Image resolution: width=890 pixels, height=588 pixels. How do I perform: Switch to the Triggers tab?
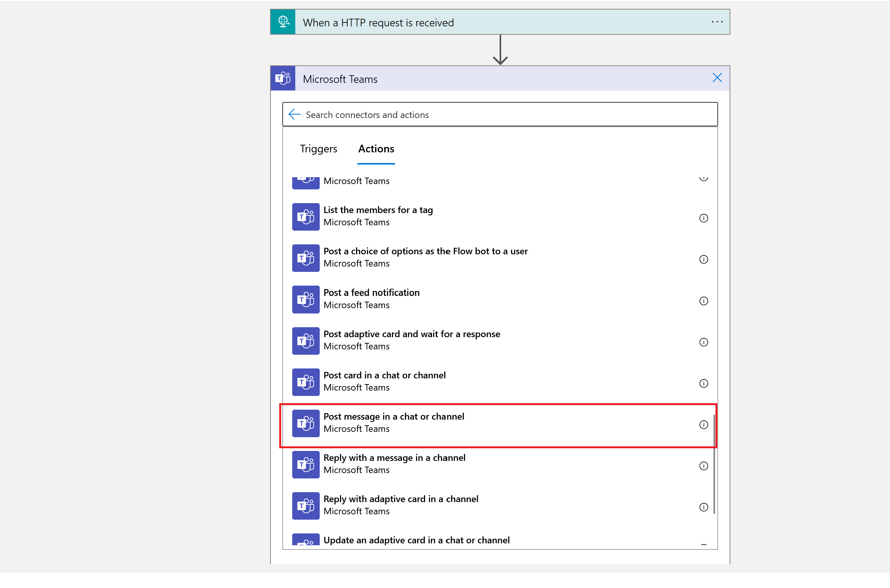(x=318, y=149)
